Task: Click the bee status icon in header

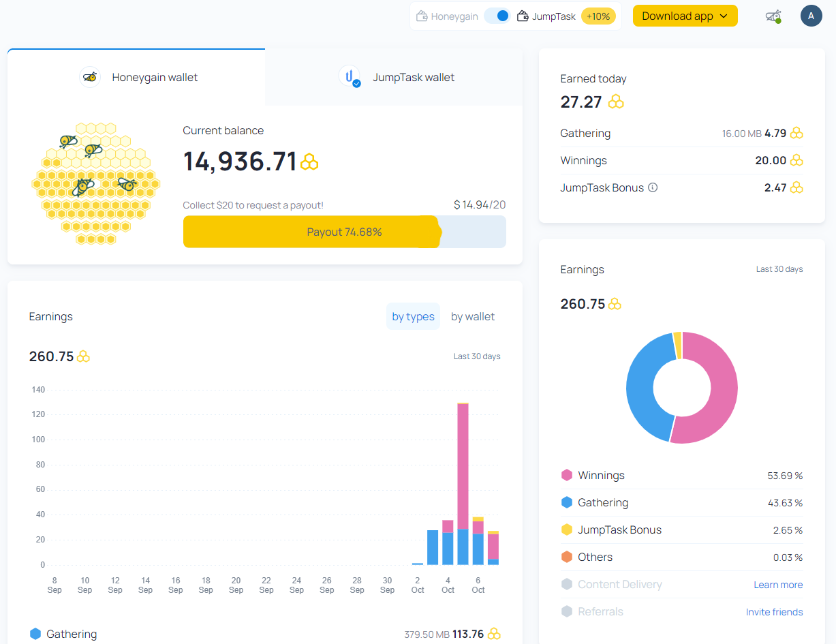Action: [x=773, y=16]
